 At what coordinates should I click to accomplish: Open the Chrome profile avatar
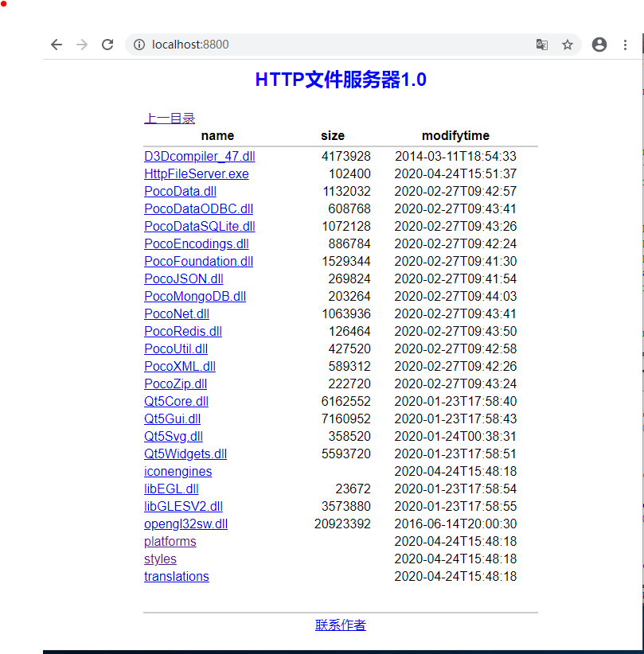599,45
